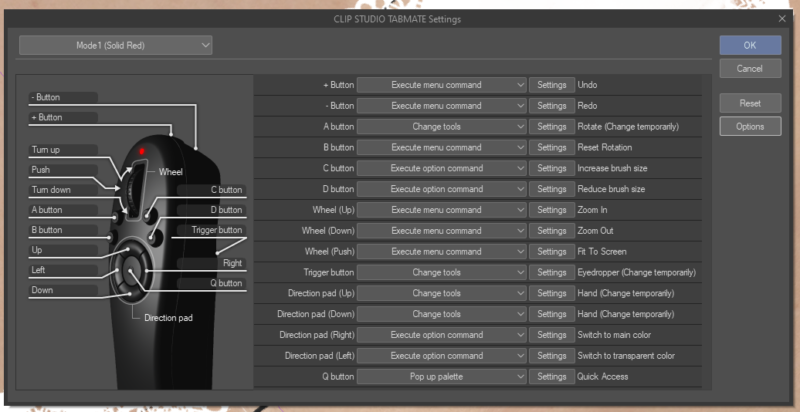The image size is (800, 412).
Task: Open action dropdown for Wheel (Up)
Action: point(441,210)
